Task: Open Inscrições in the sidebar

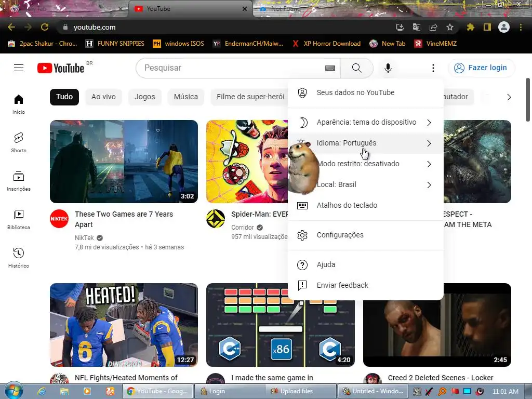Action: (x=19, y=181)
